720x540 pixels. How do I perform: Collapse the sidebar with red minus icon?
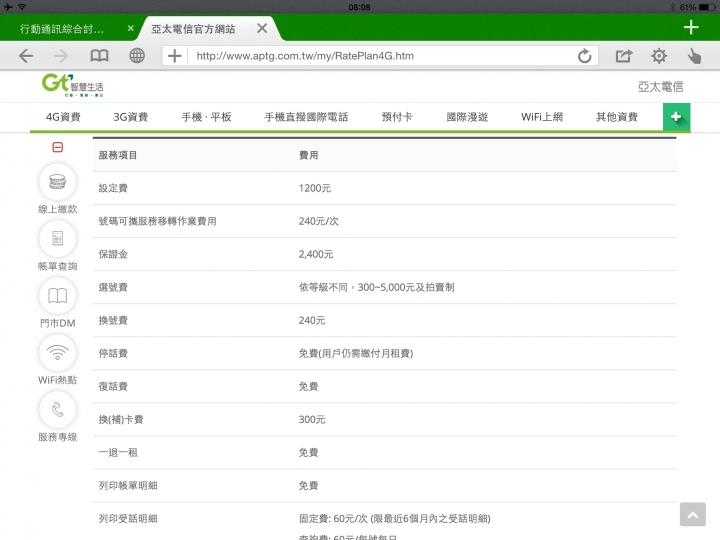58,148
